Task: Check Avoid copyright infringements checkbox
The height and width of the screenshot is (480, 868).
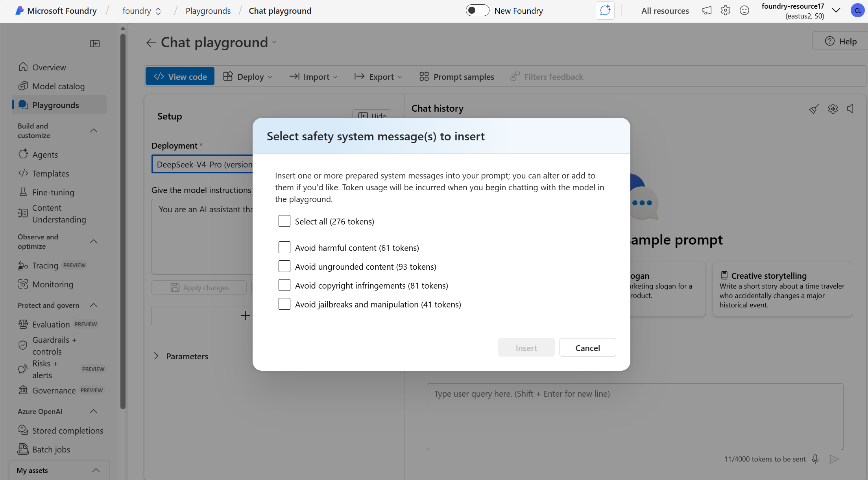Action: click(284, 285)
